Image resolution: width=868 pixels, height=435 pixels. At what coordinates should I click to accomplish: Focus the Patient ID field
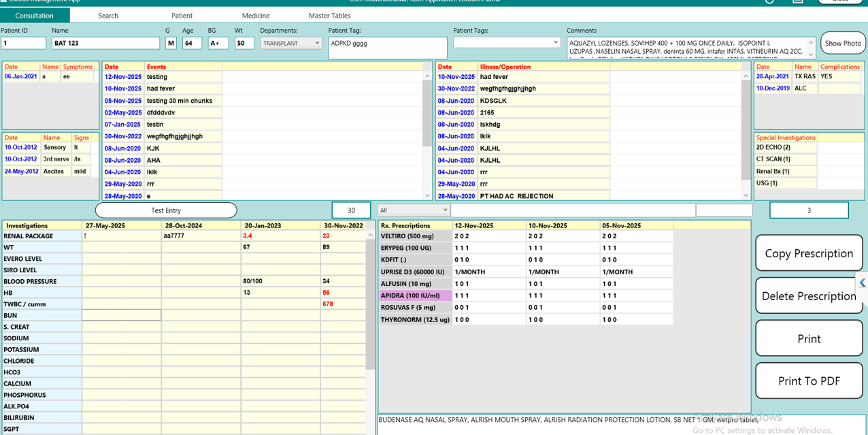click(24, 43)
